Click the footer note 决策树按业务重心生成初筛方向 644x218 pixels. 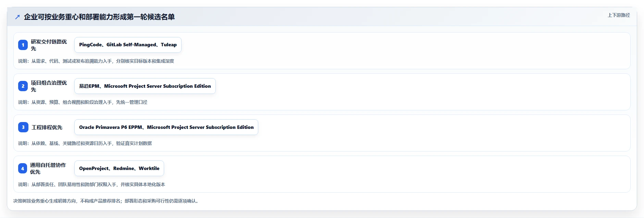tap(107, 201)
